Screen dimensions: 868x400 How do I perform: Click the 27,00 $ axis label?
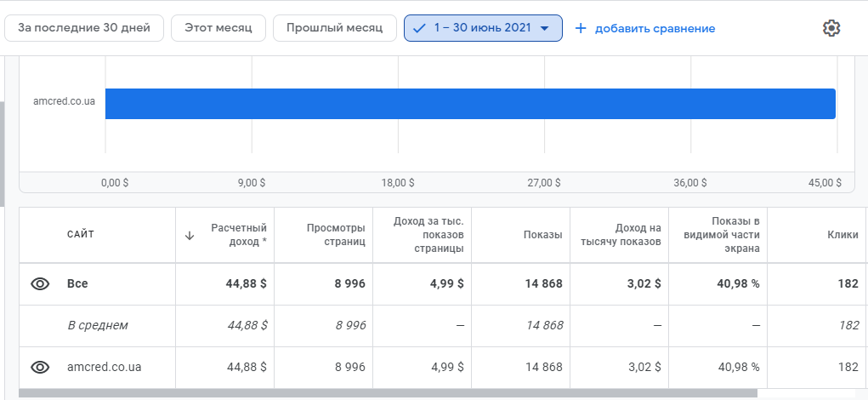pos(543,183)
